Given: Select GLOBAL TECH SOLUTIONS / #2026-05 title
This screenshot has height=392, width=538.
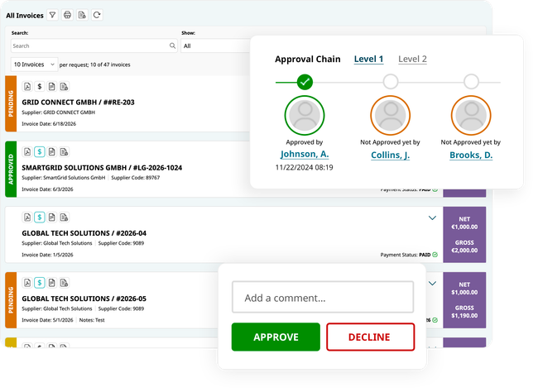Looking at the screenshot, I should coord(84,299).
